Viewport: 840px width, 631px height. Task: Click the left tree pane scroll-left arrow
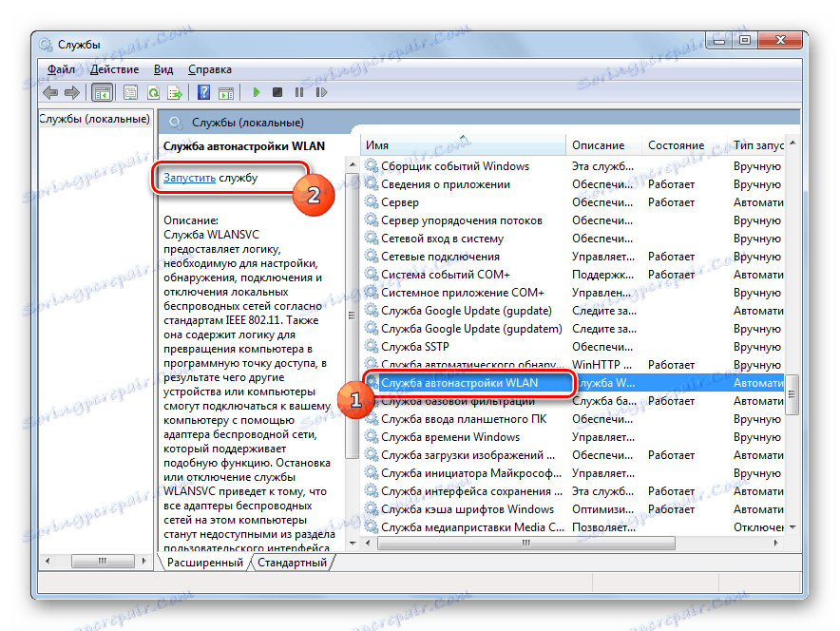coord(48,561)
